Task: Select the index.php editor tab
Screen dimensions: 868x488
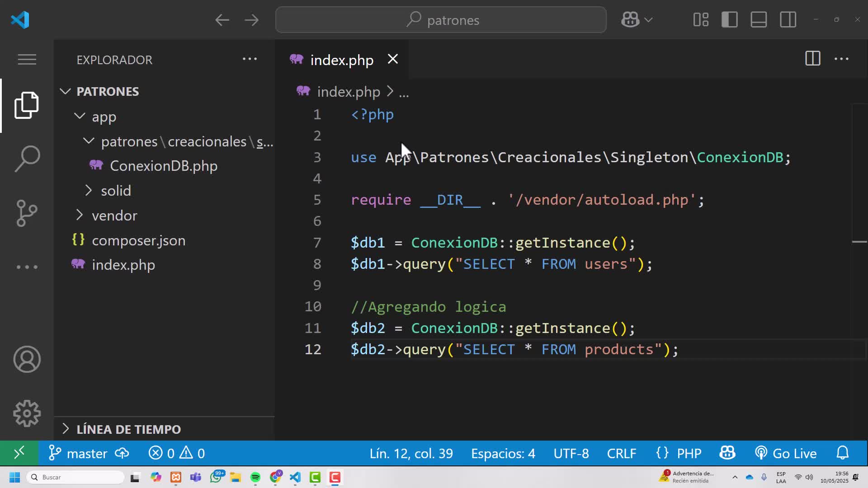Action: click(x=342, y=60)
